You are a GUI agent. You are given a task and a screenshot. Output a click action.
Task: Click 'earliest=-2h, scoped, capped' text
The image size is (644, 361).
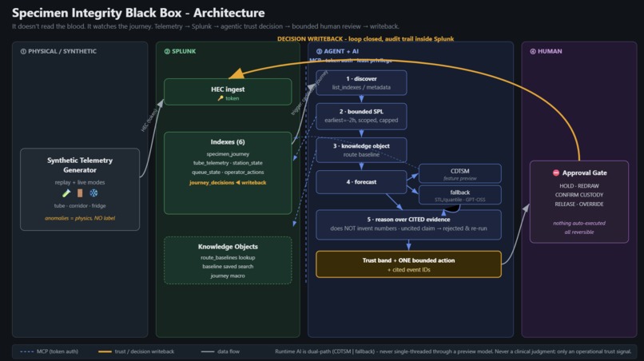[361, 121]
